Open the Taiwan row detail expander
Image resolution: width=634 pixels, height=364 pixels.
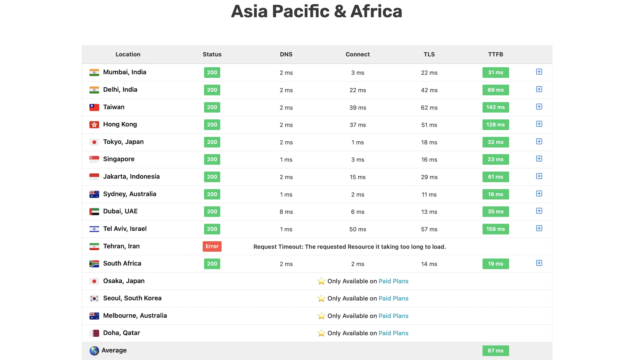coord(539,107)
